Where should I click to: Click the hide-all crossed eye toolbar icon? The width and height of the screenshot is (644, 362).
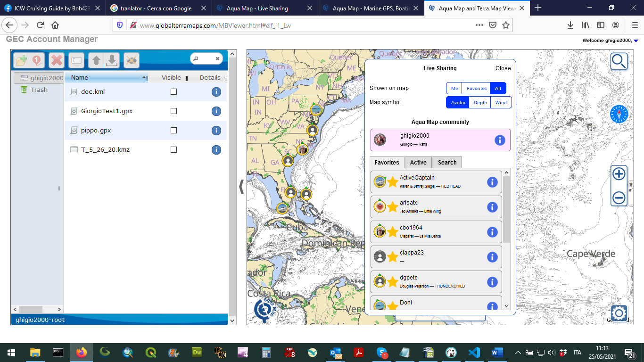(x=132, y=60)
